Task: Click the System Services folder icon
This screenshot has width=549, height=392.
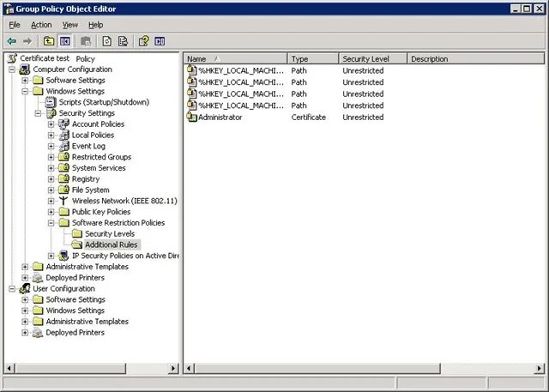Action: 63,168
